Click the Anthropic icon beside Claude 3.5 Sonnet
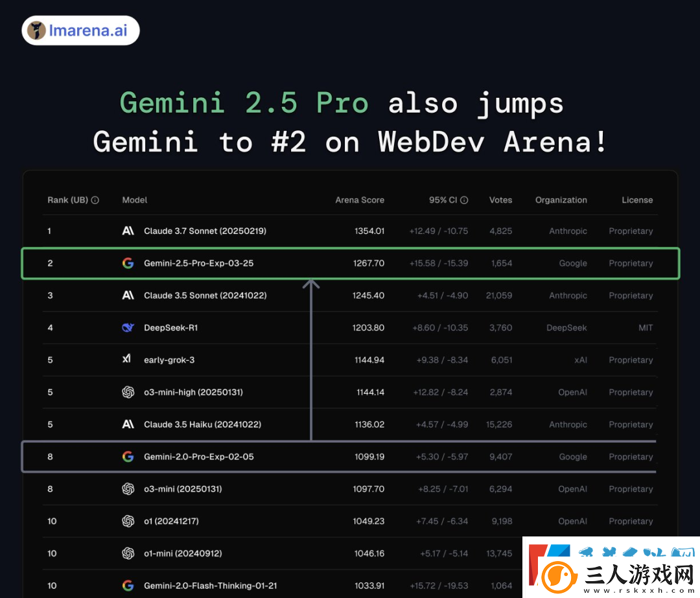The image size is (700, 598). tap(128, 295)
